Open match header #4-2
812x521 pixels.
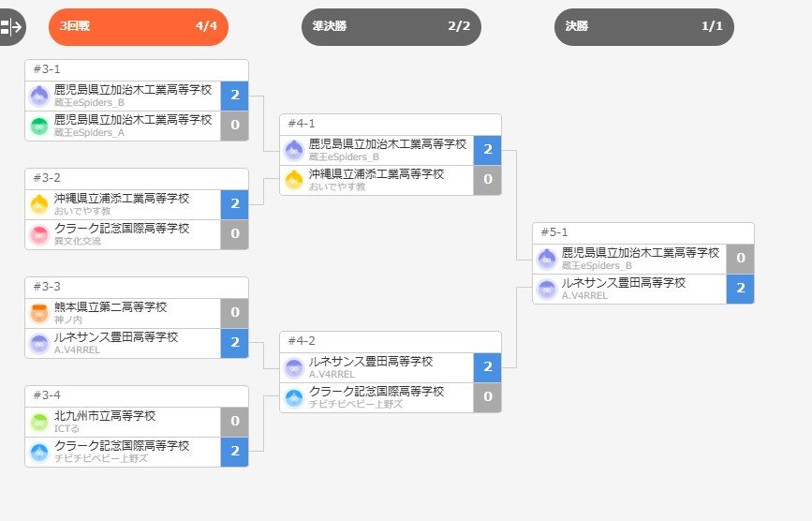click(x=391, y=342)
